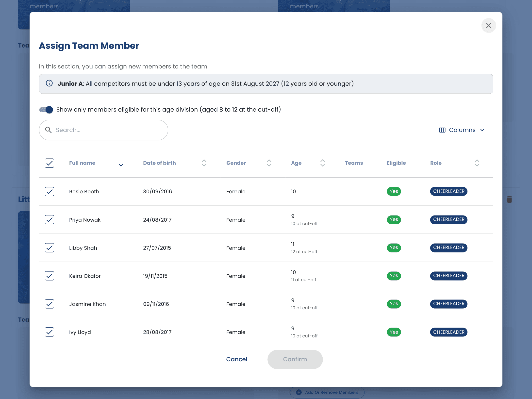Click the Eligible column header

(x=396, y=163)
